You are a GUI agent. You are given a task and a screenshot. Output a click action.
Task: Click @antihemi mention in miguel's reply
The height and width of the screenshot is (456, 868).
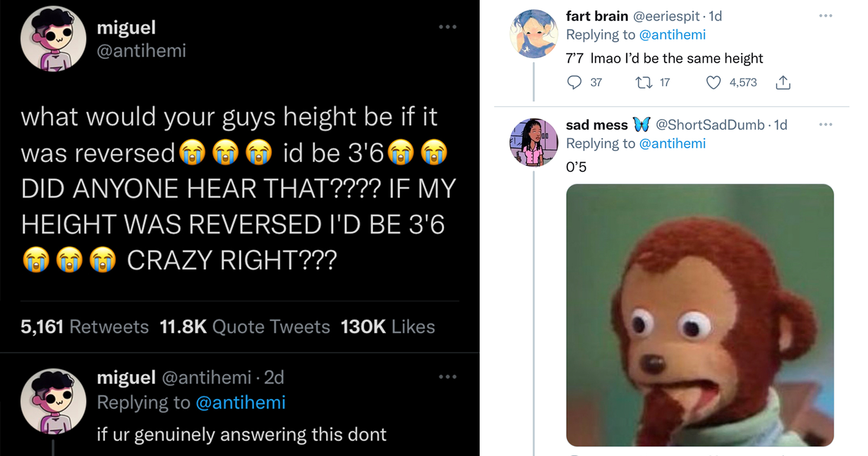(x=241, y=403)
